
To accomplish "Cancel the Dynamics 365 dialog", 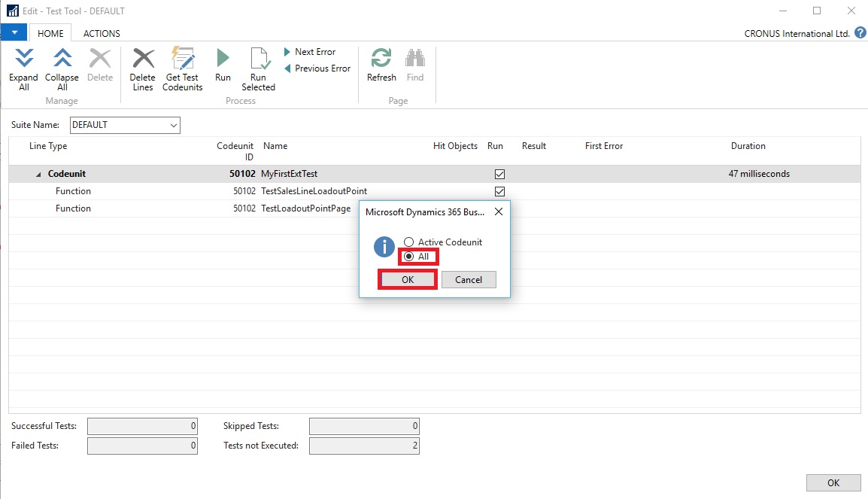I will [x=468, y=279].
